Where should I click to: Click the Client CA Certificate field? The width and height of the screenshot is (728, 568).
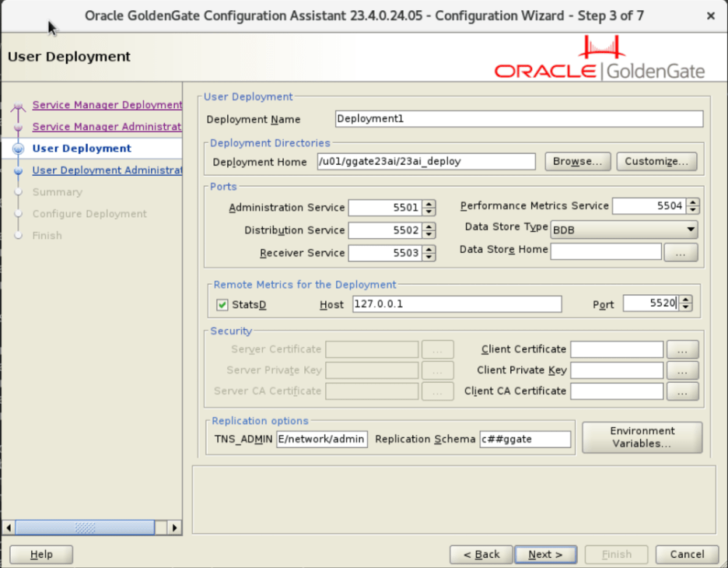(617, 391)
